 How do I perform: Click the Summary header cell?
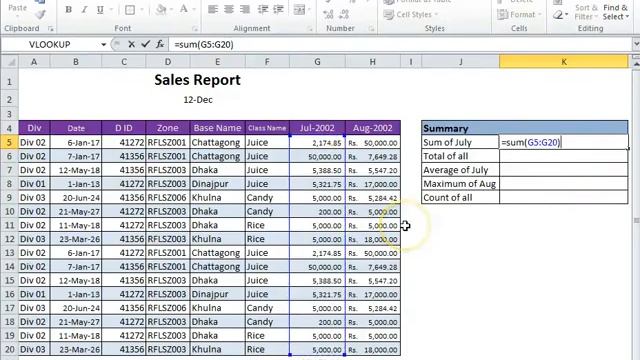coord(524,128)
